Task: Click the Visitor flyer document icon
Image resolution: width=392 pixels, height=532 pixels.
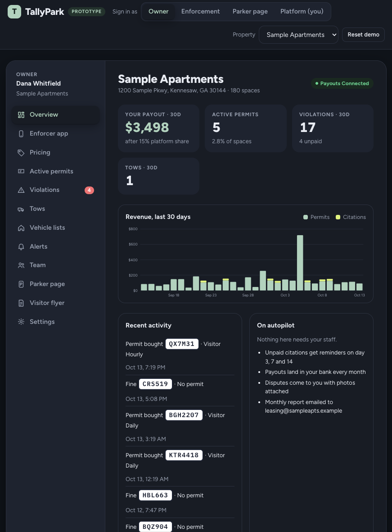Action: (x=21, y=303)
